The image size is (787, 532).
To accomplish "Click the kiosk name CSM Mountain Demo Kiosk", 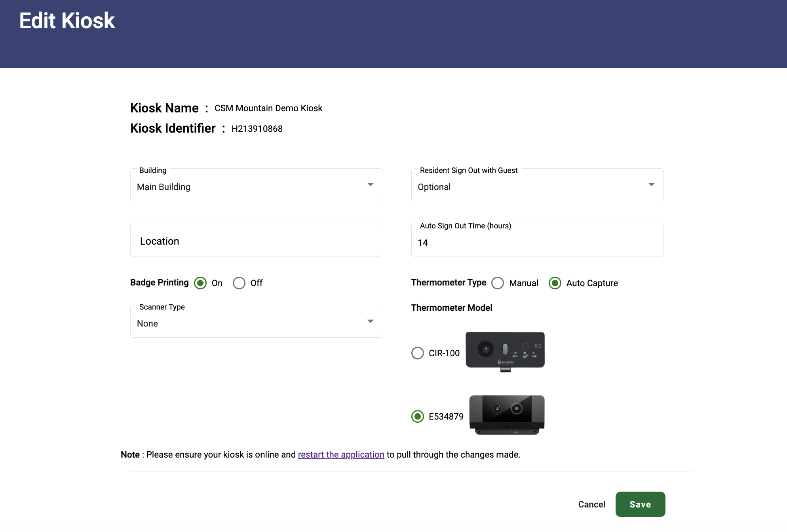I will (x=268, y=108).
